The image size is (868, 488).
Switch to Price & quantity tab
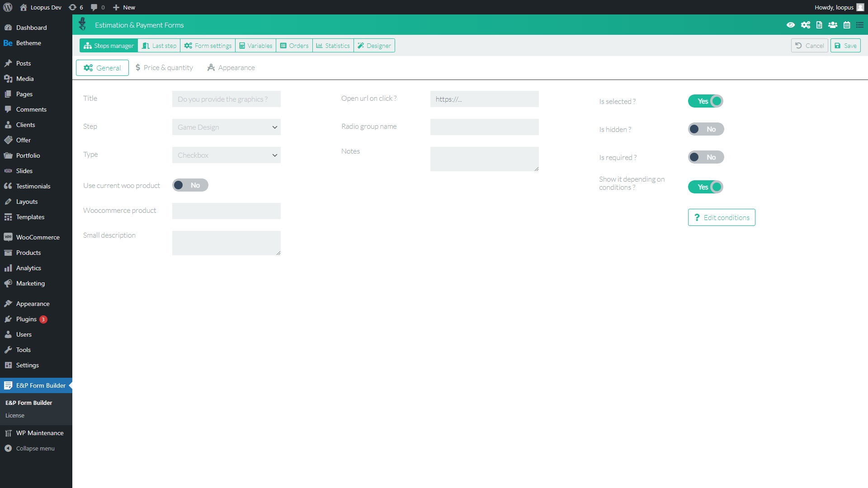(x=164, y=68)
